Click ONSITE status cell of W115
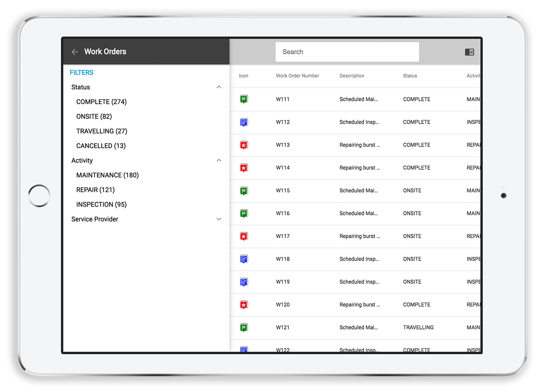The width and height of the screenshot is (545, 392). [x=412, y=191]
